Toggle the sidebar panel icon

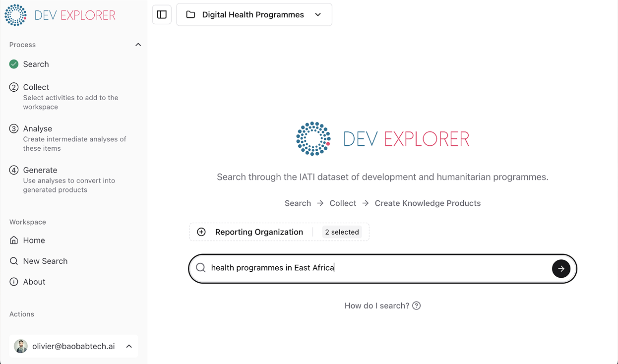point(162,15)
